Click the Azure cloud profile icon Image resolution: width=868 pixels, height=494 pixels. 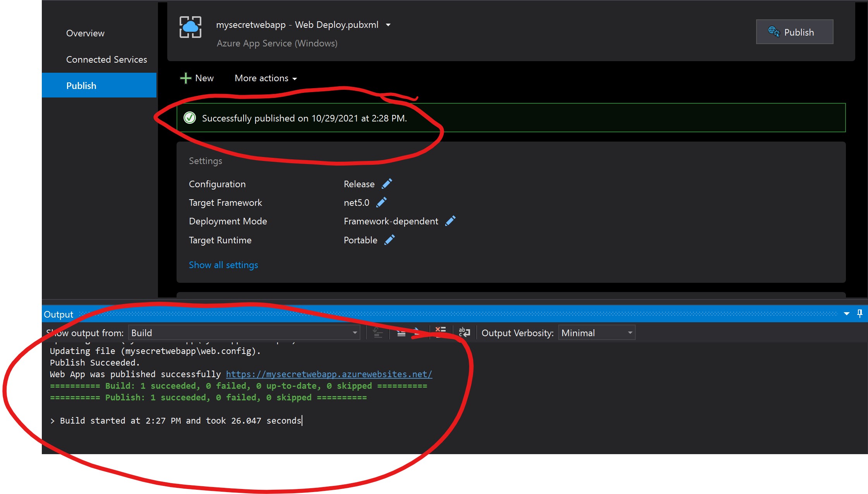coord(190,27)
